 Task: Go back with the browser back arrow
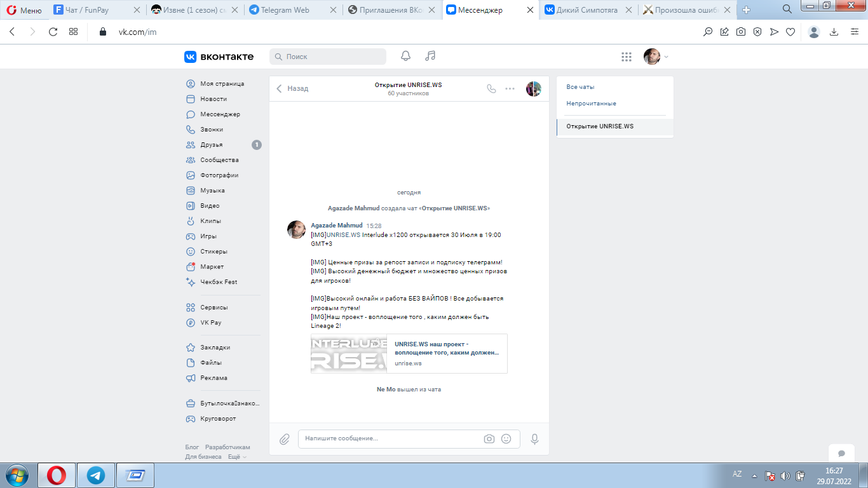(12, 32)
